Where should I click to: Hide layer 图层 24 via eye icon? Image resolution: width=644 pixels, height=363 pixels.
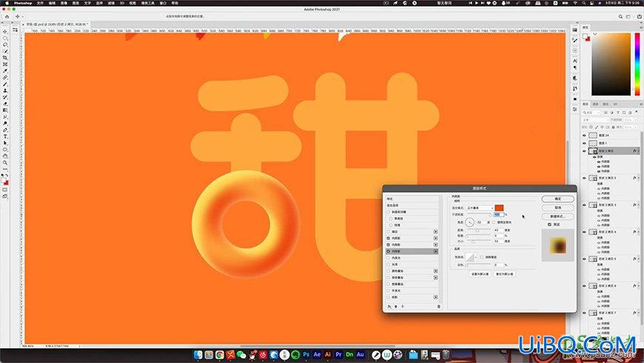(x=585, y=136)
